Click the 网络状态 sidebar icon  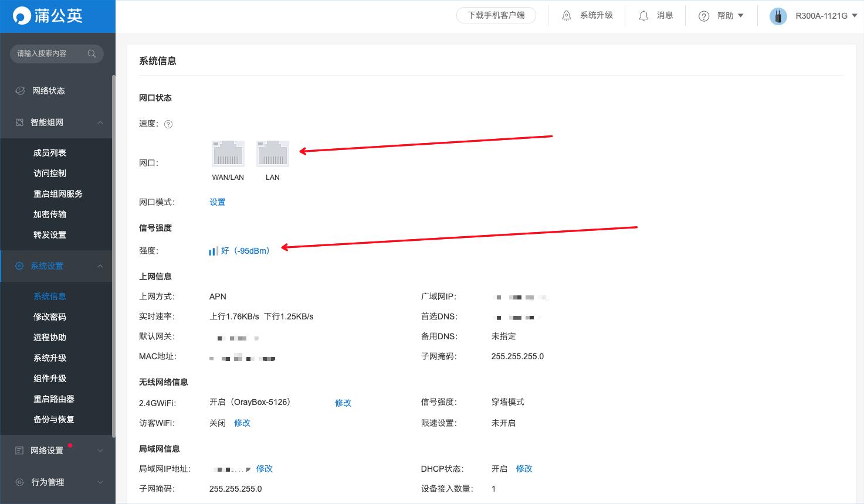(x=19, y=90)
